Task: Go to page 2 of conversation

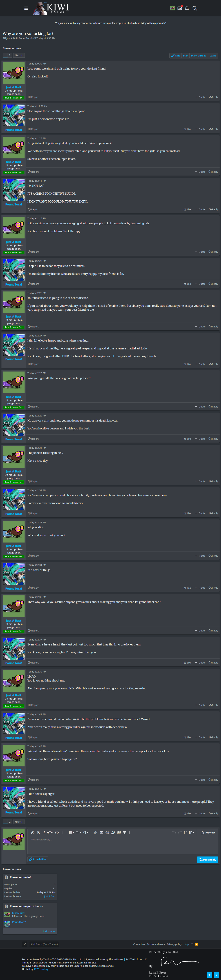Action: click(x=10, y=56)
